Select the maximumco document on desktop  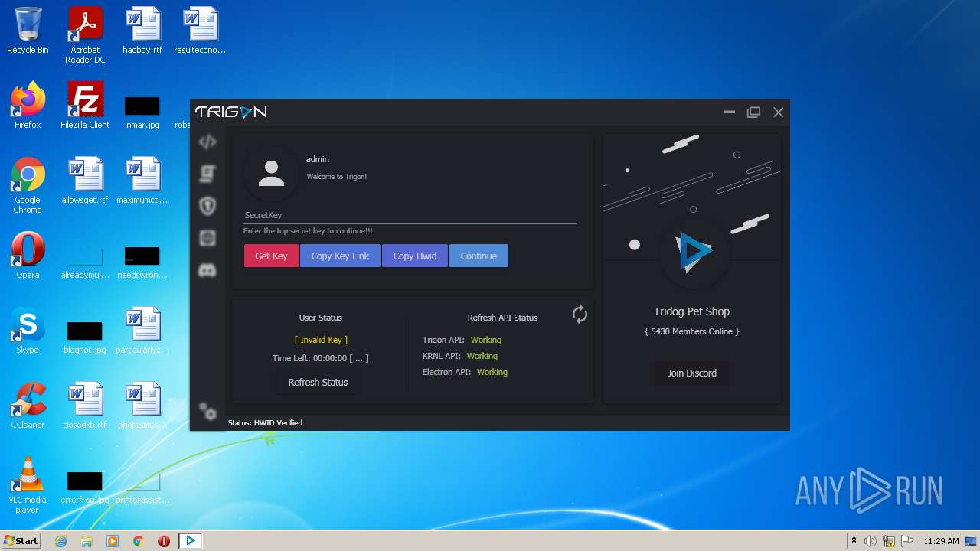click(x=142, y=181)
